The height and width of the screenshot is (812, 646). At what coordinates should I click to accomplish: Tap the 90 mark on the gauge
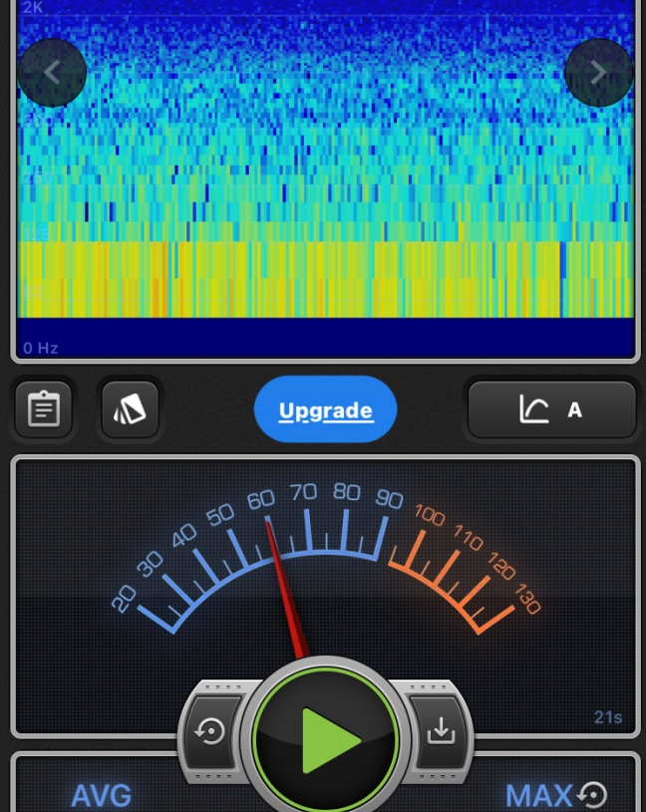[388, 497]
